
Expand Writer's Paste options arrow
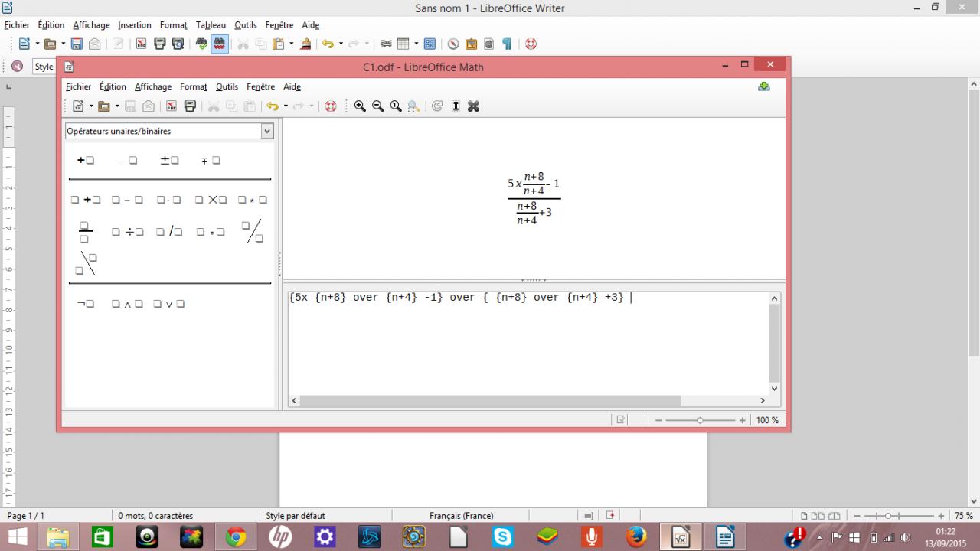[291, 44]
